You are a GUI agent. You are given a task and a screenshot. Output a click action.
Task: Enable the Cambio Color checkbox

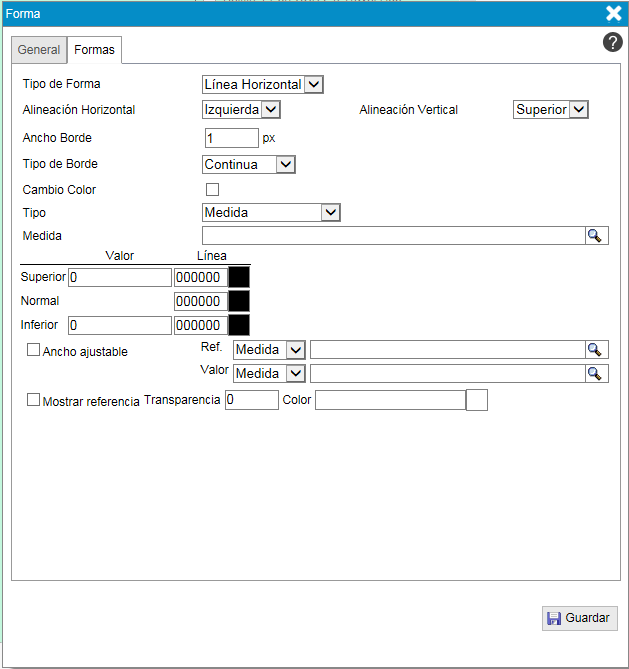coord(212,189)
